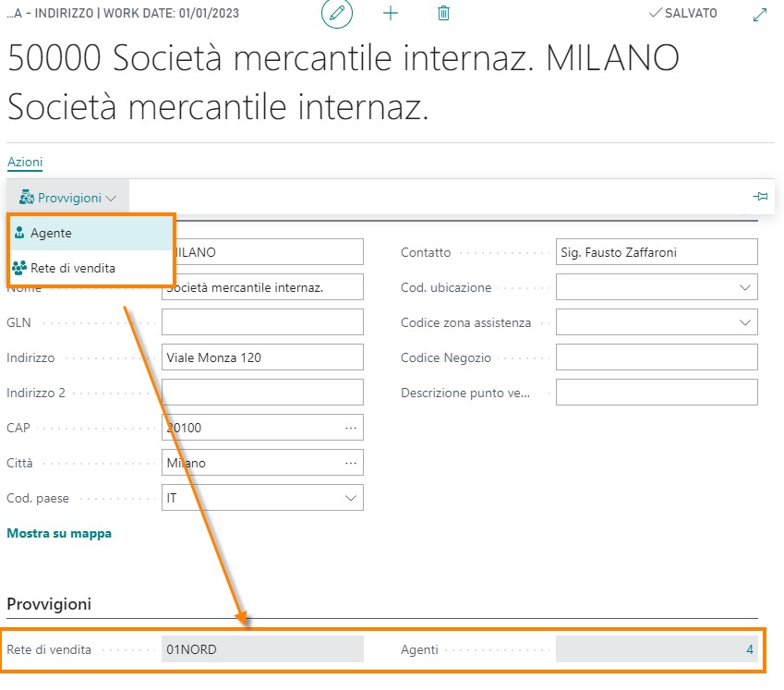Click the pencil edit icon
The height and width of the screenshot is (690, 784).
tap(337, 14)
